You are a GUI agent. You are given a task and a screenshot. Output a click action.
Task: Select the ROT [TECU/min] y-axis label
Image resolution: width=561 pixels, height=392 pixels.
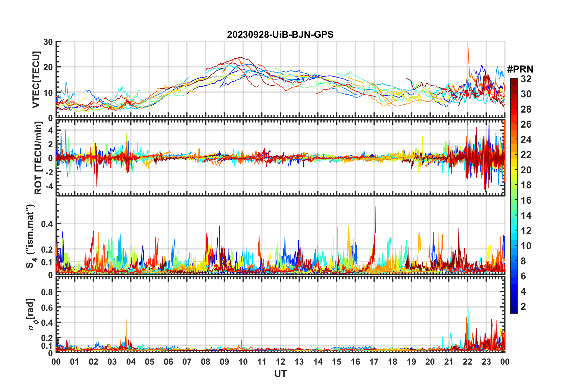point(38,158)
